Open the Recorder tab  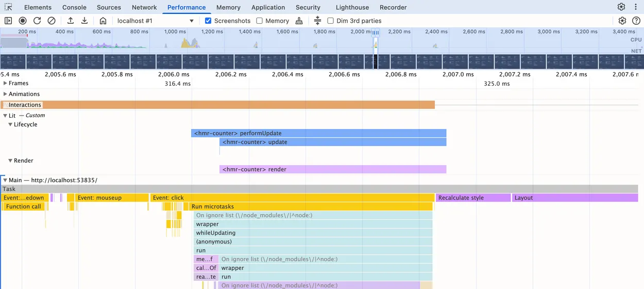click(393, 7)
